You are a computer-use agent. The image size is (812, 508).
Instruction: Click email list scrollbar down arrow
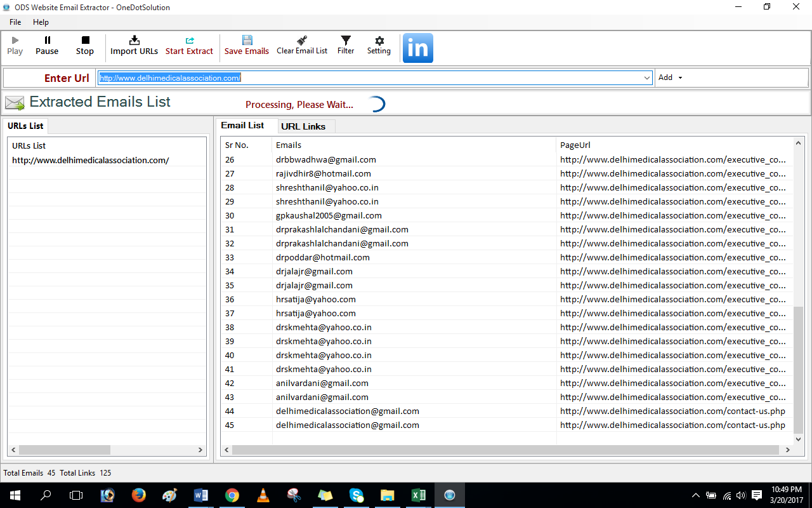coord(798,439)
